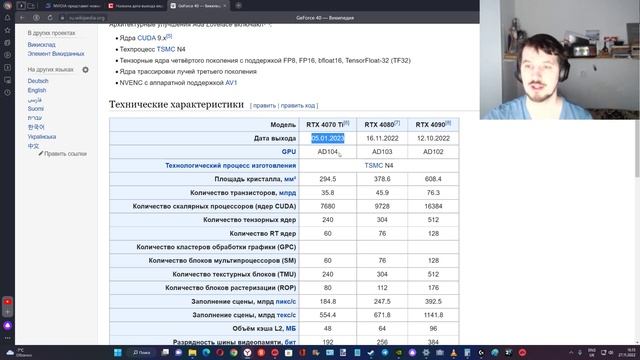The width and height of the screenshot is (640, 360).
Task: Click the profile avatar at top-left of browser
Action: (x=7, y=5)
